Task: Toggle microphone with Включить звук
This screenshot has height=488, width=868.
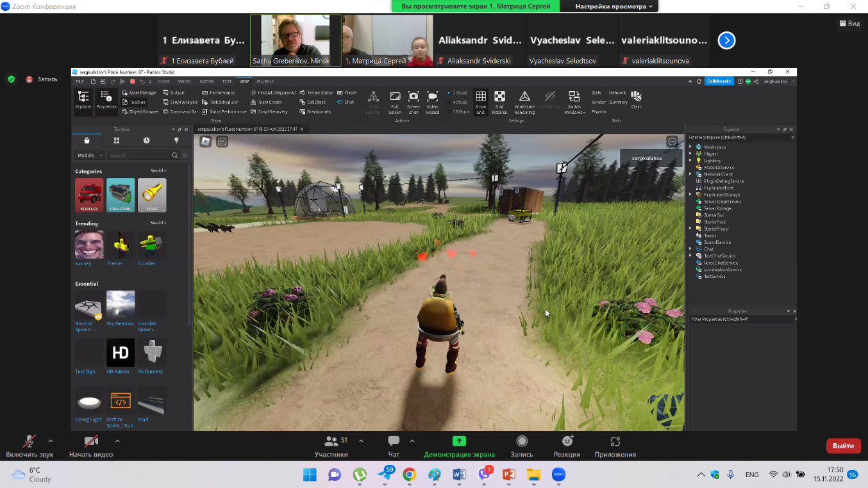Action: [x=29, y=446]
